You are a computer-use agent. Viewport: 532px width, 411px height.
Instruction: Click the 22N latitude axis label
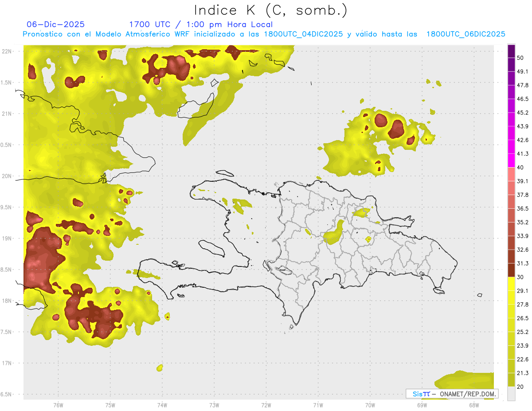[7, 51]
